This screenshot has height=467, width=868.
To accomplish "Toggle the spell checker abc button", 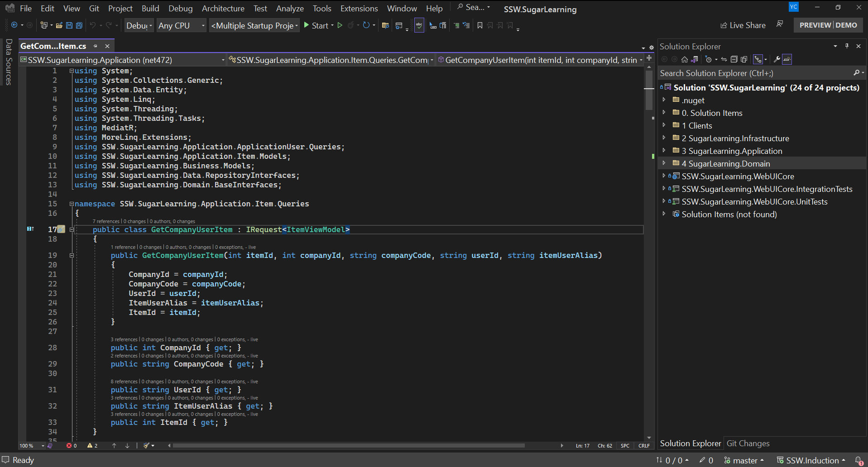I will (x=419, y=25).
